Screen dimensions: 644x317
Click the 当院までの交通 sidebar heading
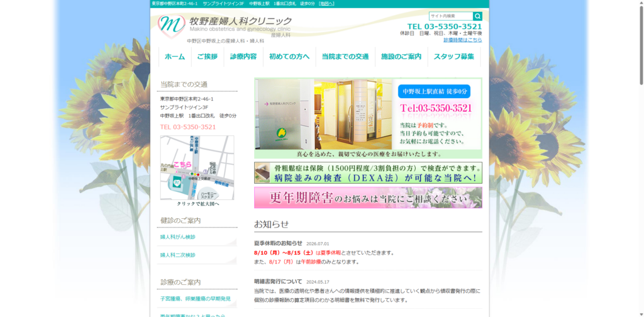click(184, 84)
